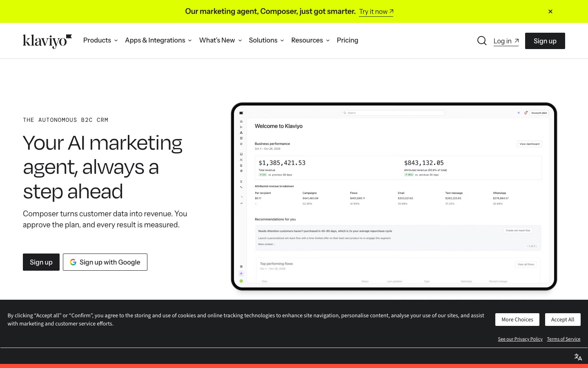Go to the Pricing page
This screenshot has width=588, height=368.
coord(347,40)
